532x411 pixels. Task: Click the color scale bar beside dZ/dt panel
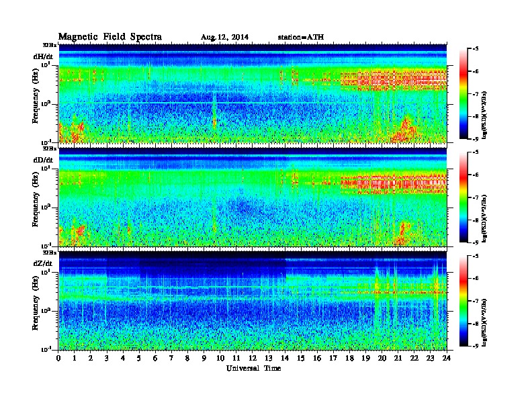pos(463,301)
